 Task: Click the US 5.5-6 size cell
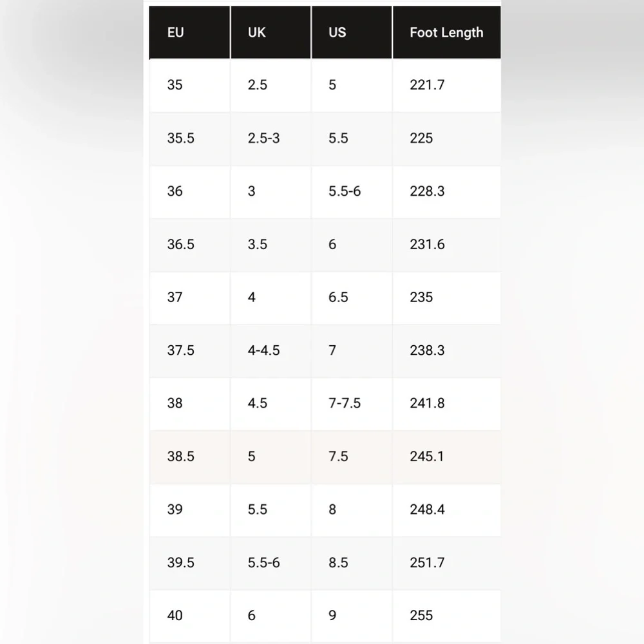click(352, 191)
